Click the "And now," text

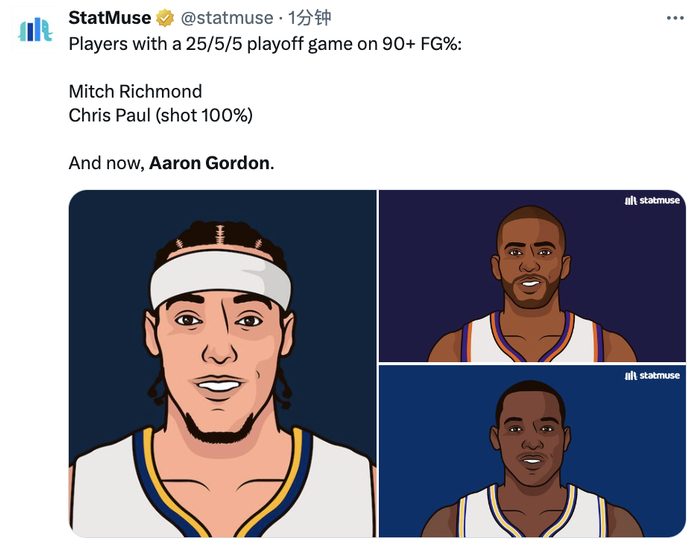tap(106, 163)
